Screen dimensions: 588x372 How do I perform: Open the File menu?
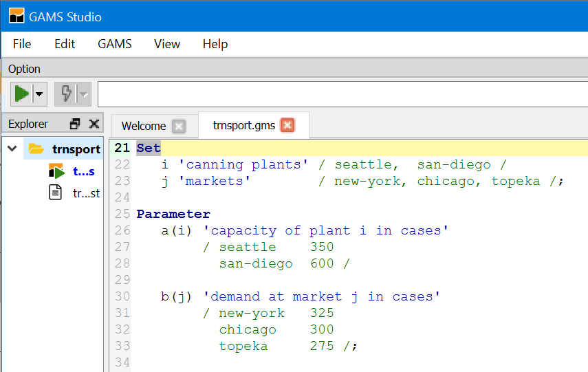22,44
